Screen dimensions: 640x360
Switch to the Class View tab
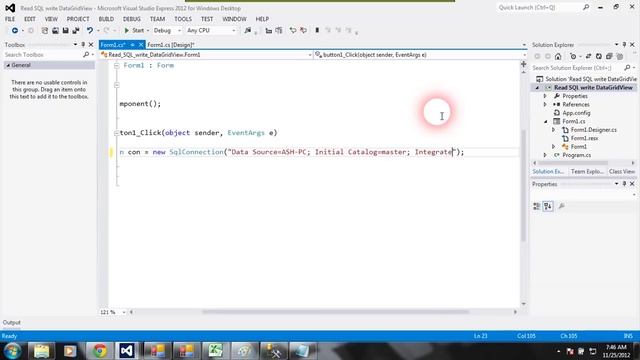pos(622,172)
